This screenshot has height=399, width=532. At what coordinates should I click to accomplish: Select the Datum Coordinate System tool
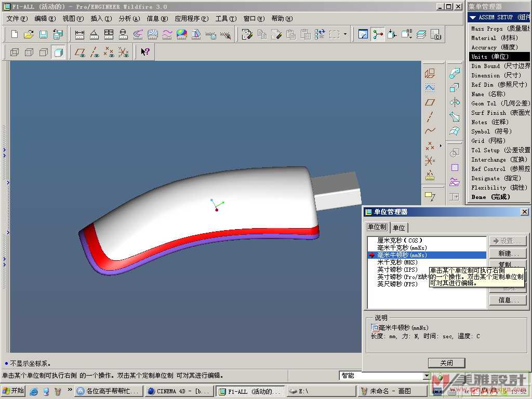click(x=430, y=160)
